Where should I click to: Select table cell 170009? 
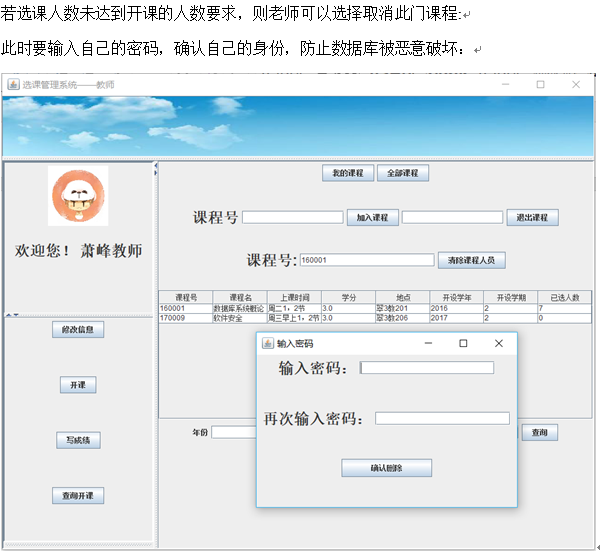(186, 318)
